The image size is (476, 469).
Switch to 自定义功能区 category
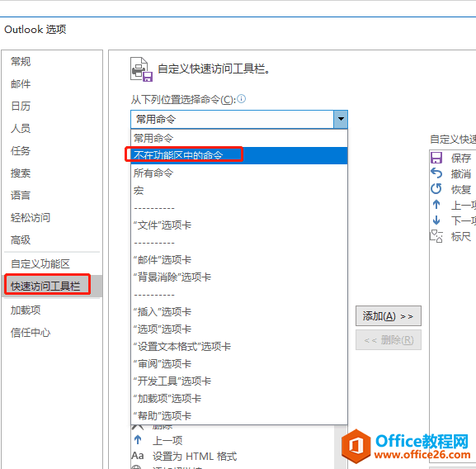click(x=40, y=263)
